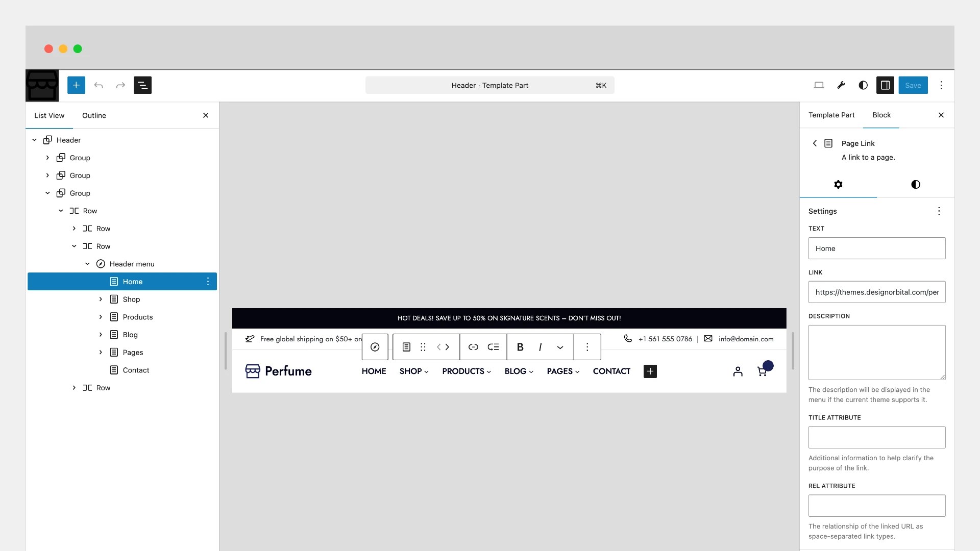Screen dimensions: 980x551
Task: Click the Title Attribute input field
Action: [x=876, y=437]
